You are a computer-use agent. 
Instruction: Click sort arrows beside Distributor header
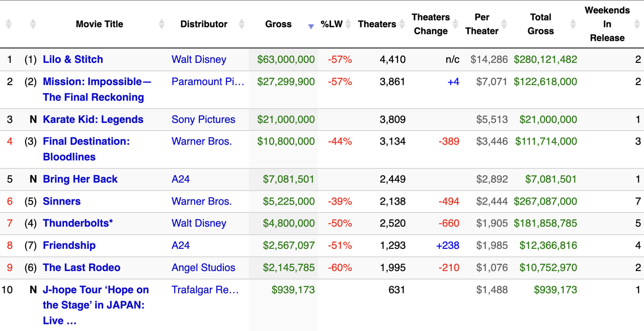click(242, 24)
